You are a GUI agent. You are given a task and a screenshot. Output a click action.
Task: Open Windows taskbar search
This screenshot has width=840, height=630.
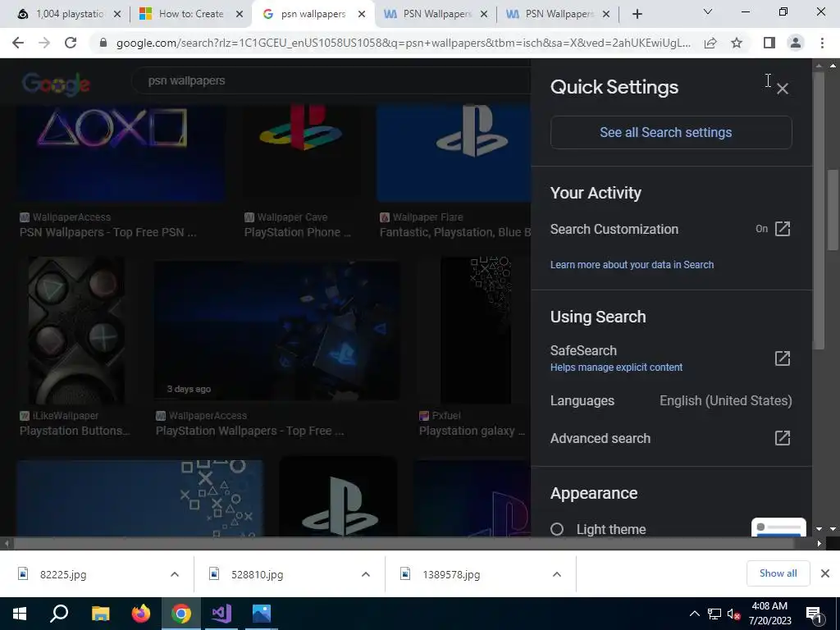[59, 614]
